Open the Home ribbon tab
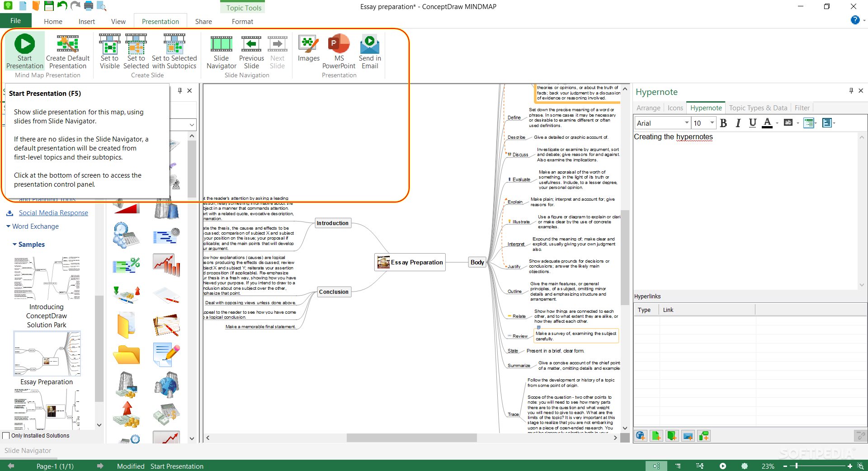The image size is (868, 471). tap(53, 21)
